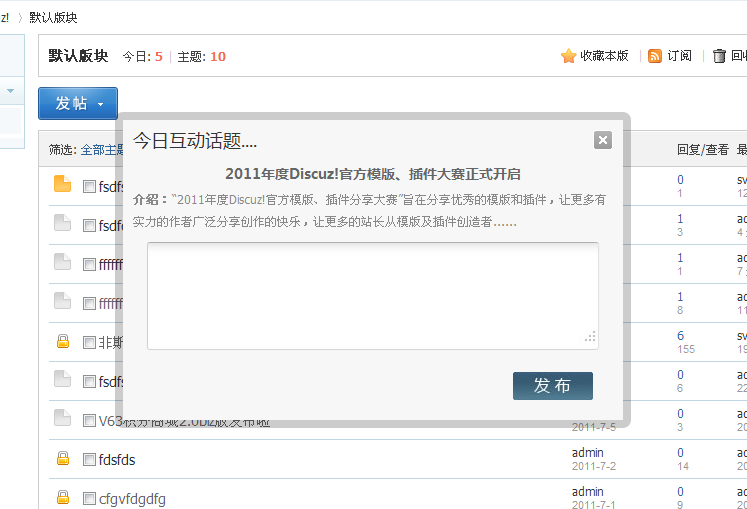
Task: Click the lock icon on the 非斯 thread row
Action: (x=63, y=341)
